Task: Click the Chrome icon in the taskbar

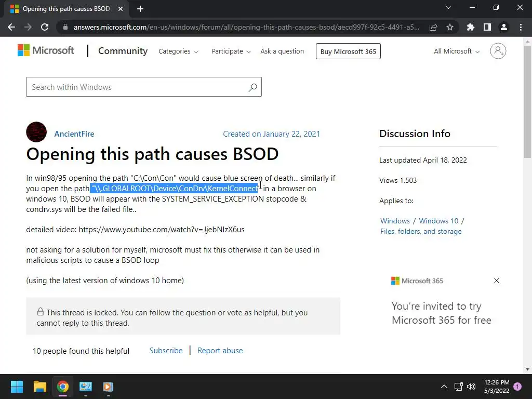Action: [x=63, y=387]
